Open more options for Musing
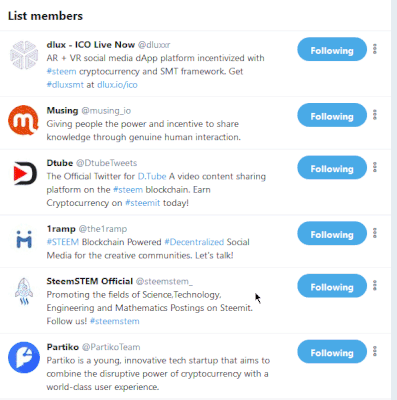This screenshot has width=397, height=400. tap(375, 115)
